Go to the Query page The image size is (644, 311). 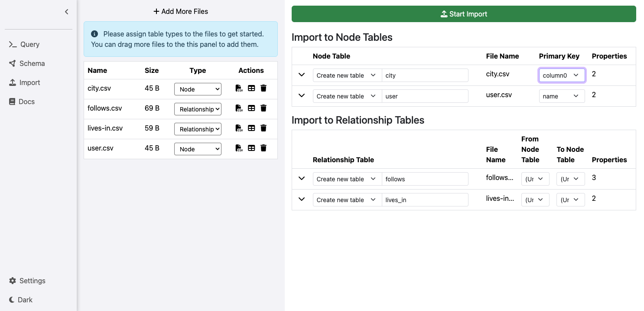[x=24, y=44]
